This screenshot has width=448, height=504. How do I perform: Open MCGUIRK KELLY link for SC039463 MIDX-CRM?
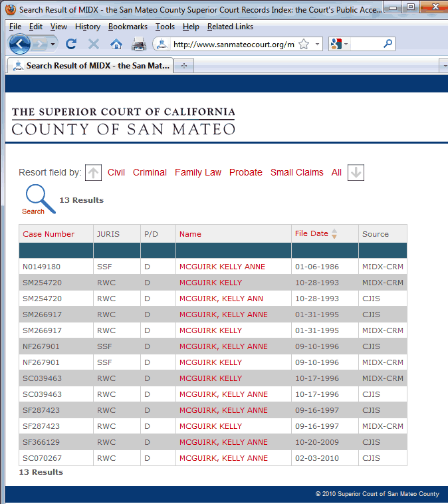click(x=211, y=378)
